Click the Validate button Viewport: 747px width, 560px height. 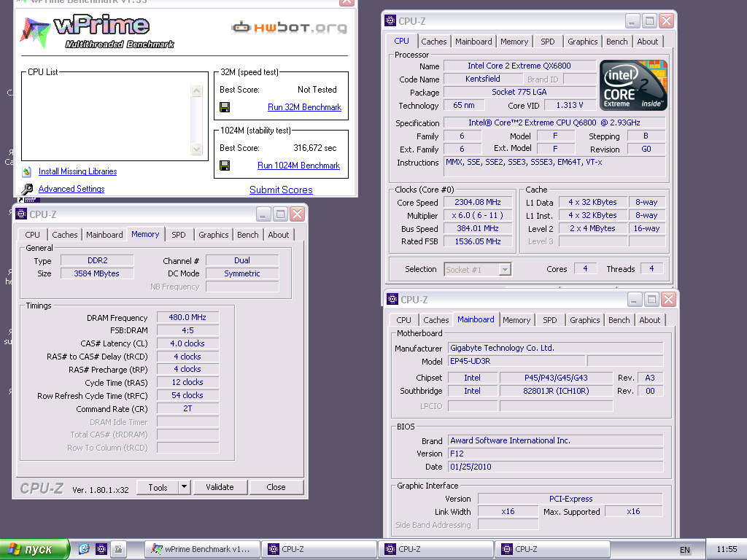(x=220, y=487)
